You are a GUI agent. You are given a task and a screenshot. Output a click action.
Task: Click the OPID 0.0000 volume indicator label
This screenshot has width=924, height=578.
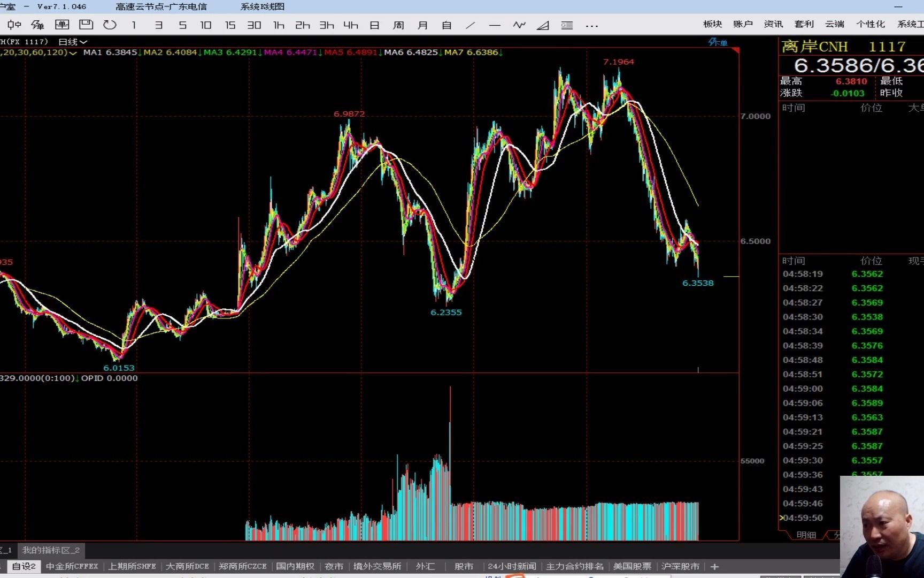point(109,378)
